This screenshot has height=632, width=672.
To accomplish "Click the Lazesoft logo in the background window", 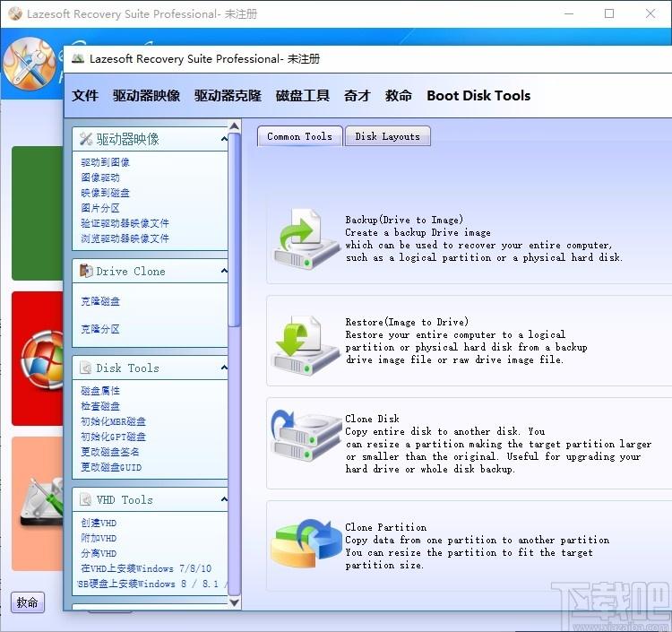I will click(x=30, y=64).
